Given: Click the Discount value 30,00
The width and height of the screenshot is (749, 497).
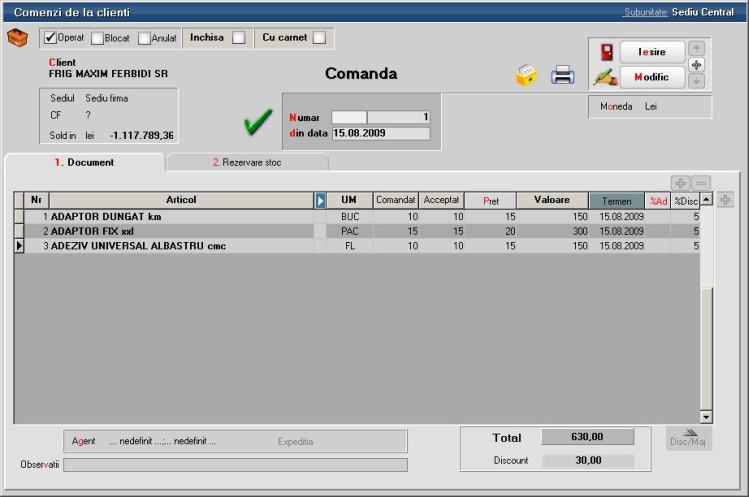Looking at the screenshot, I should click(x=588, y=461).
